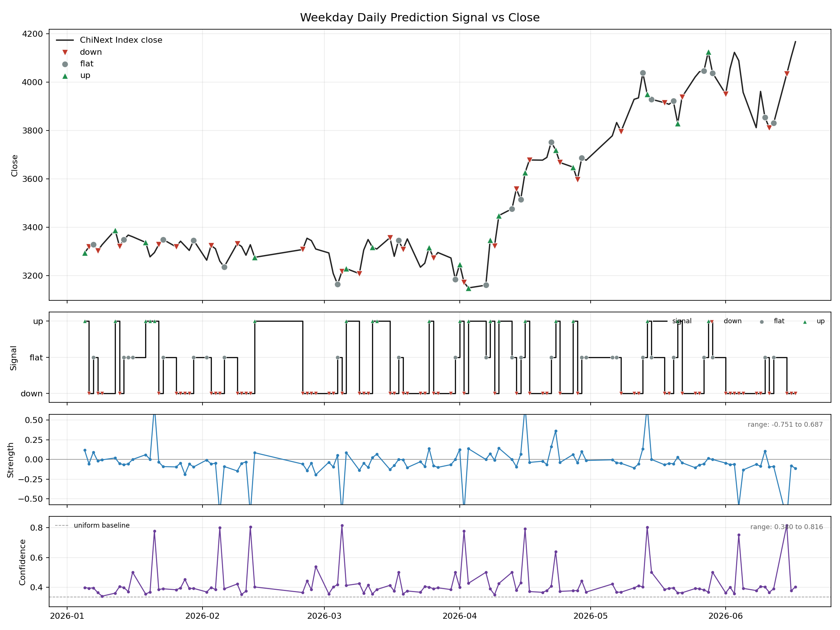Click the 3800 tick on the Close axis
The image size is (840, 630).
pos(33,130)
